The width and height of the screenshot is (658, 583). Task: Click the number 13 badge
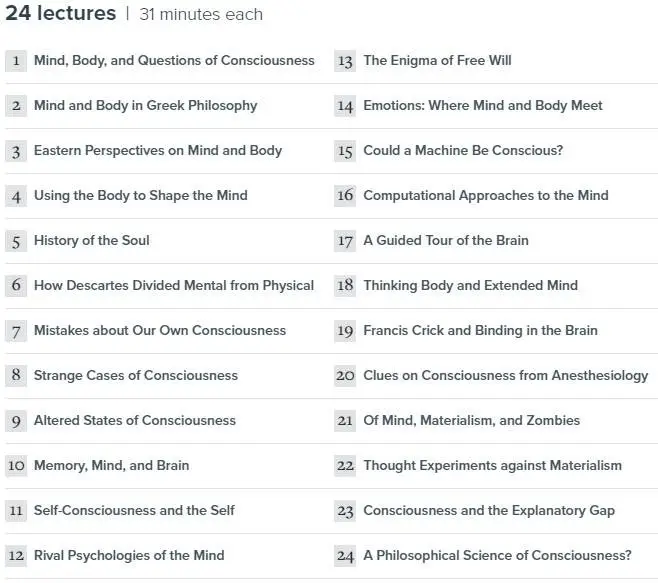(345, 61)
